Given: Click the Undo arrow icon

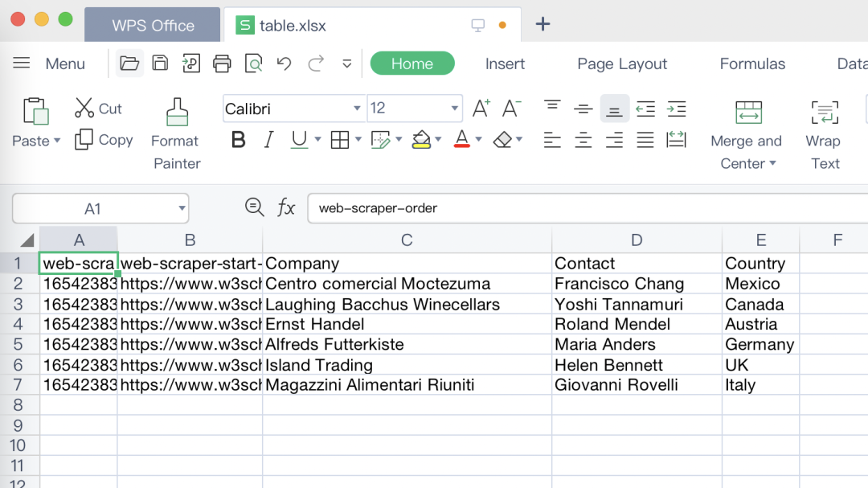Looking at the screenshot, I should 284,64.
